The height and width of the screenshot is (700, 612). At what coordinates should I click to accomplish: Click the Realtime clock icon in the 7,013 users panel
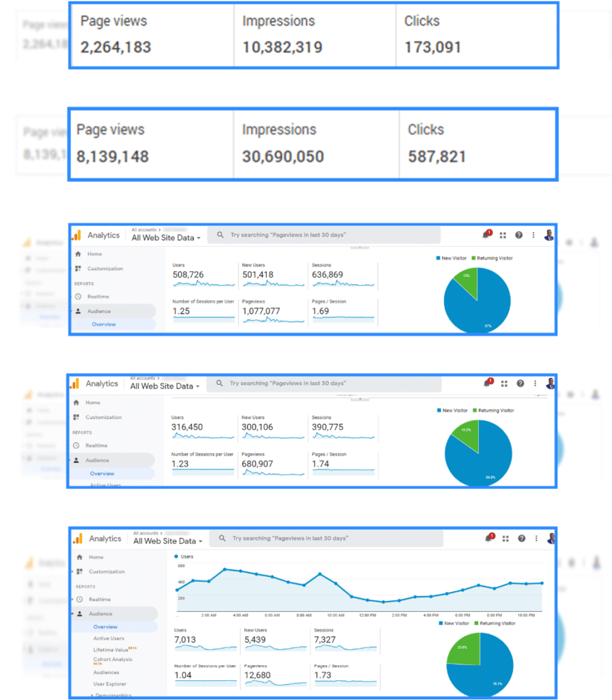click(x=80, y=600)
